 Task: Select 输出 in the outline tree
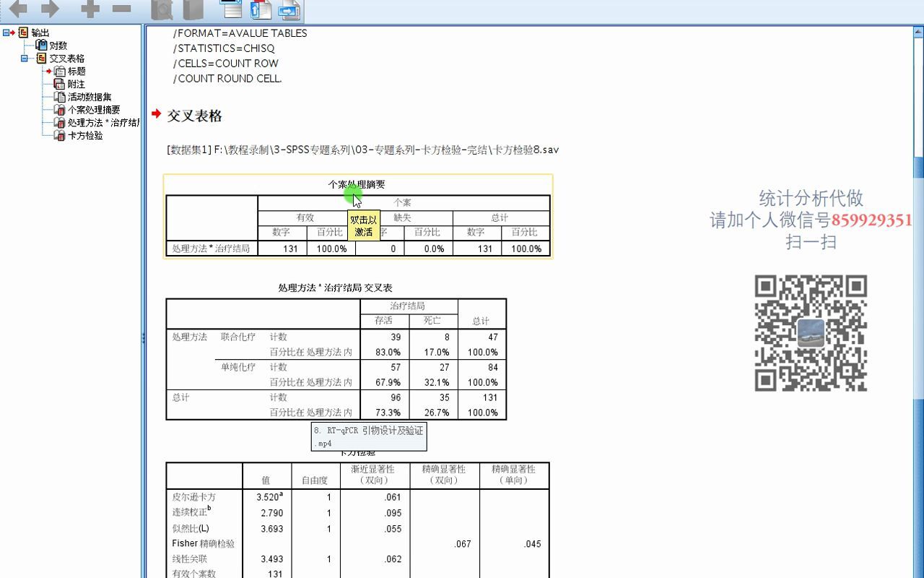40,33
